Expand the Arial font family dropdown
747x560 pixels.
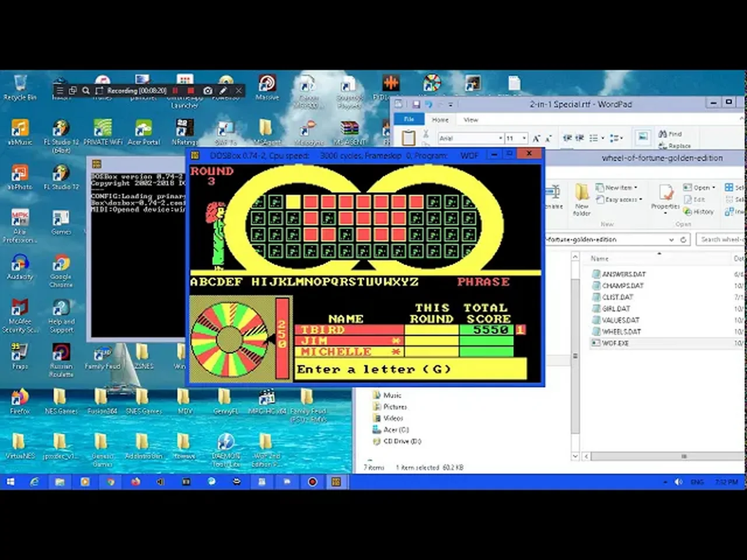(x=500, y=138)
